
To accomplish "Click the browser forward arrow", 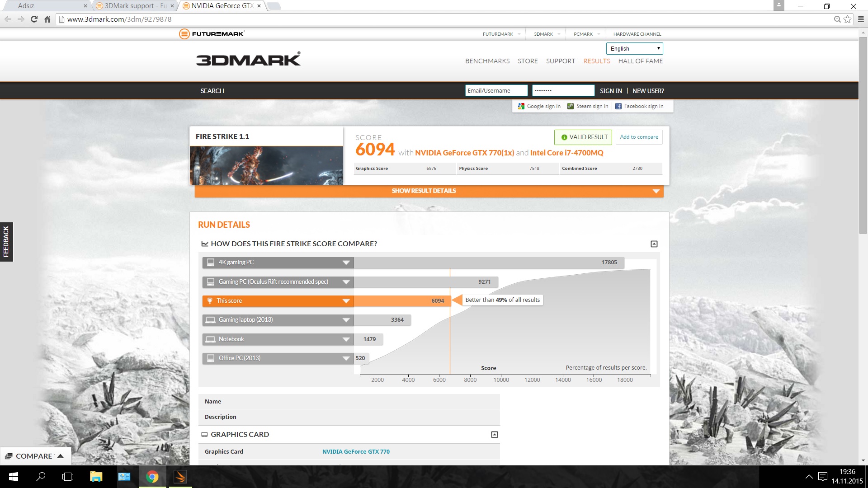I will pyautogui.click(x=21, y=19).
